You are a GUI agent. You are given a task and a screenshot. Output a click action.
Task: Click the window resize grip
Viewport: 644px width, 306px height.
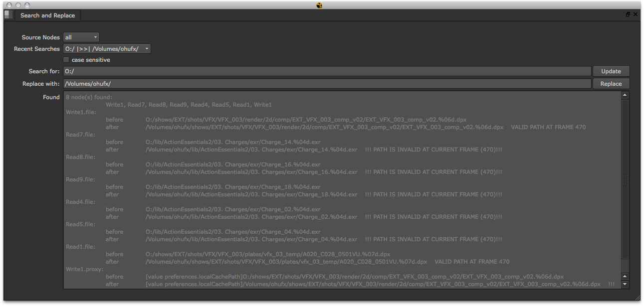tap(638, 298)
